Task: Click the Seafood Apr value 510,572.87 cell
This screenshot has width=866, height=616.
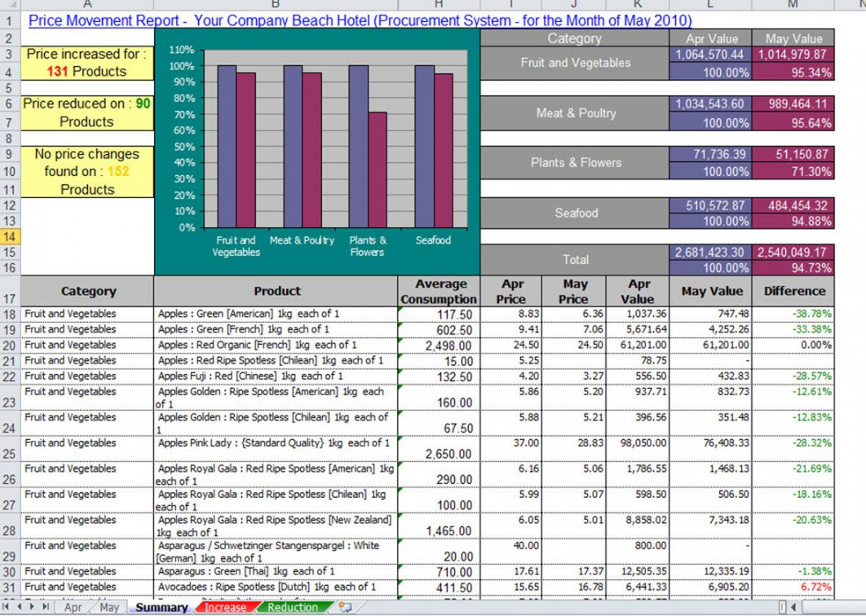Action: point(709,205)
